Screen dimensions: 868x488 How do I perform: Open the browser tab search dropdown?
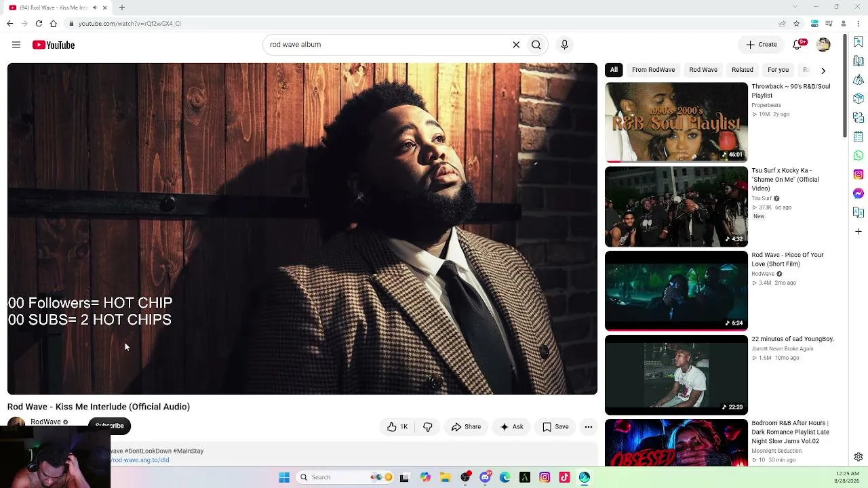pos(795,7)
